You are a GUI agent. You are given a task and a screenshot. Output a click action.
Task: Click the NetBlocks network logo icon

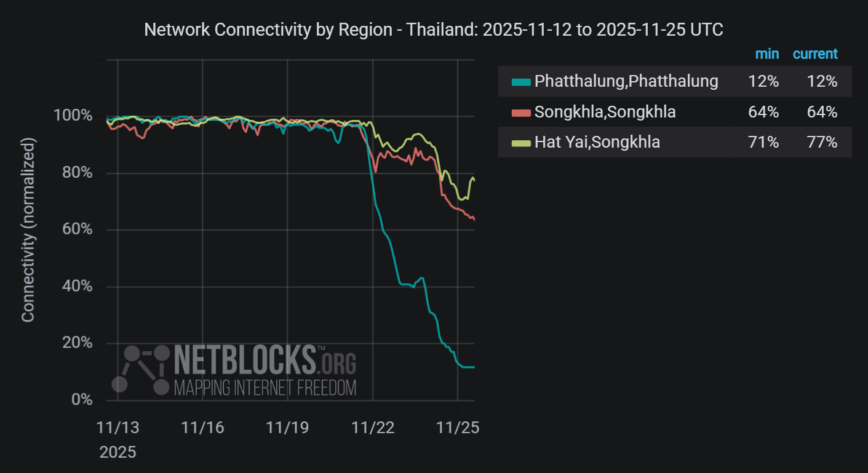(x=141, y=369)
